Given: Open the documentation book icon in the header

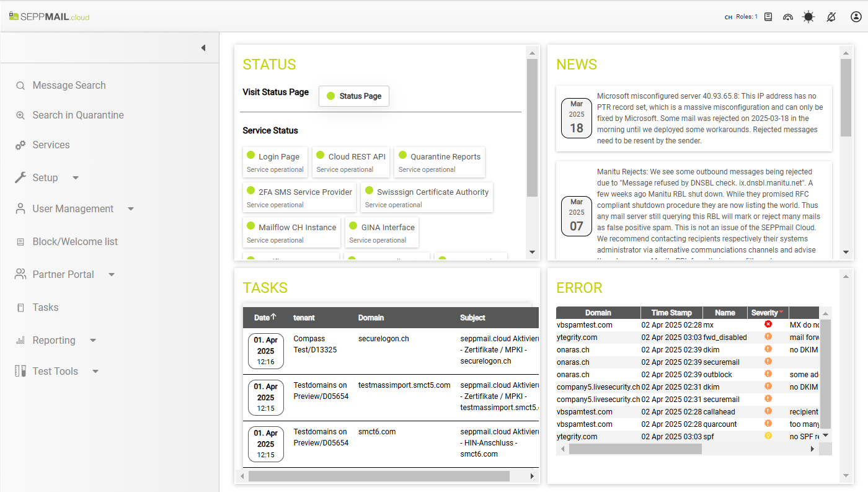Looking at the screenshot, I should click(x=768, y=17).
